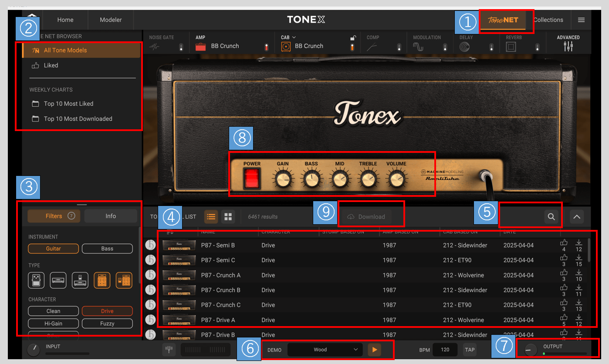Toggle the amp head type filter

[58, 280]
